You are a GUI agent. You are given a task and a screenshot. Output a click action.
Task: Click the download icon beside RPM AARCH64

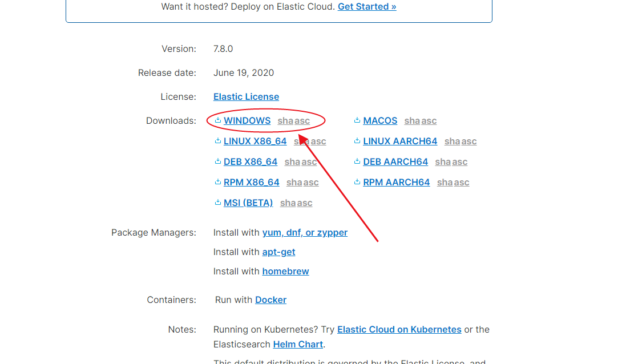tap(357, 182)
